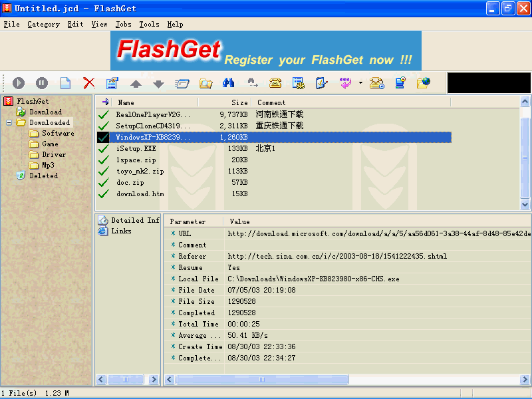Select the Driver subfolder
The height and width of the screenshot is (399, 532).
pyautogui.click(x=54, y=155)
